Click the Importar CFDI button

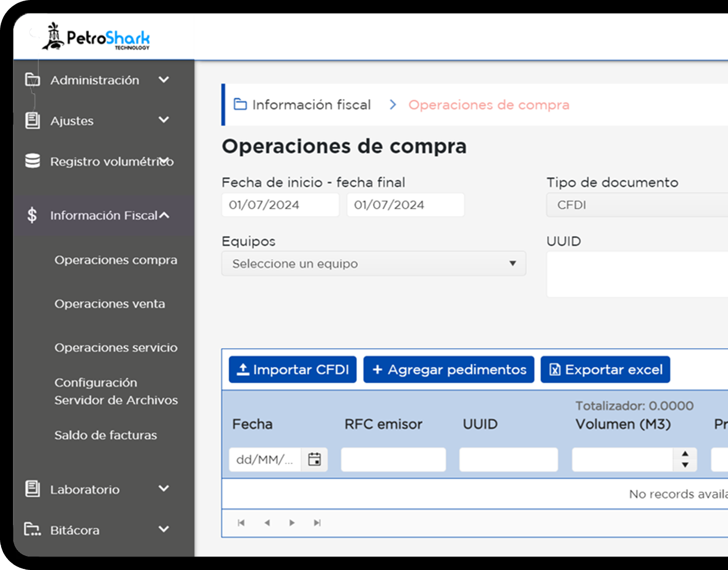click(292, 369)
